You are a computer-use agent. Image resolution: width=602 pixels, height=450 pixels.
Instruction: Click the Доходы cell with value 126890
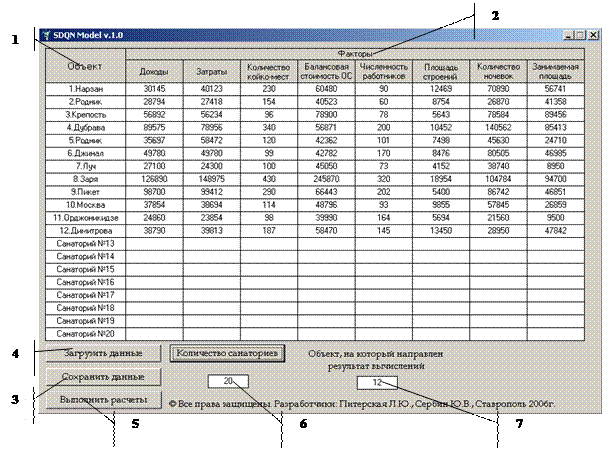coord(154,178)
